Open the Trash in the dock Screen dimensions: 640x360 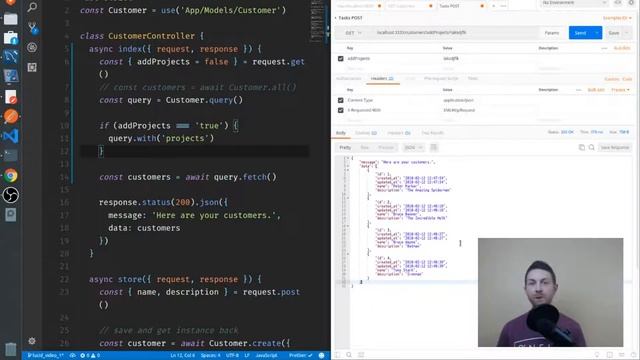[x=11, y=349]
